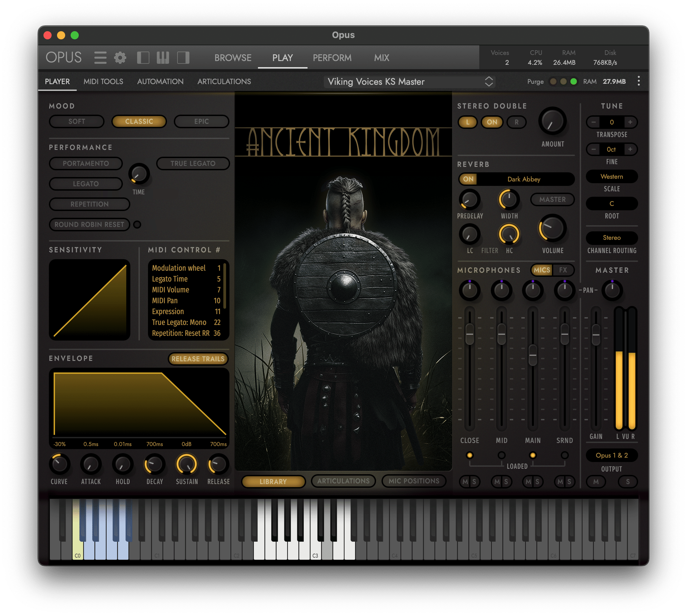Screen dimensions: 687x616
Task: Enable True Legato performance mode
Action: click(193, 163)
